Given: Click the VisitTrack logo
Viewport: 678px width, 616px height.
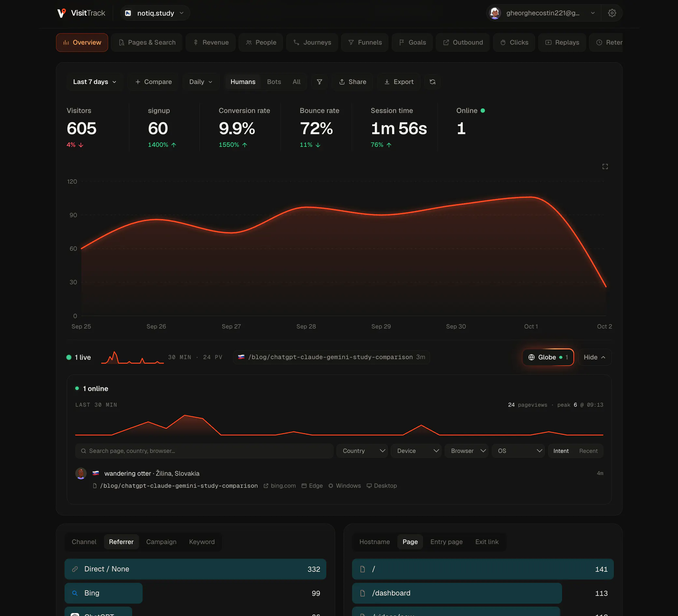Looking at the screenshot, I should point(81,13).
